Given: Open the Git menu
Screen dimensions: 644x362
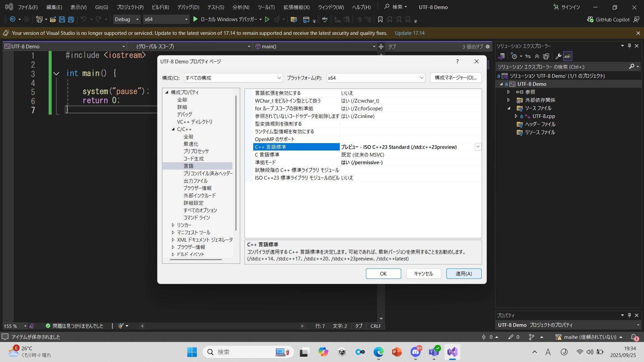Looking at the screenshot, I should coord(101,7).
